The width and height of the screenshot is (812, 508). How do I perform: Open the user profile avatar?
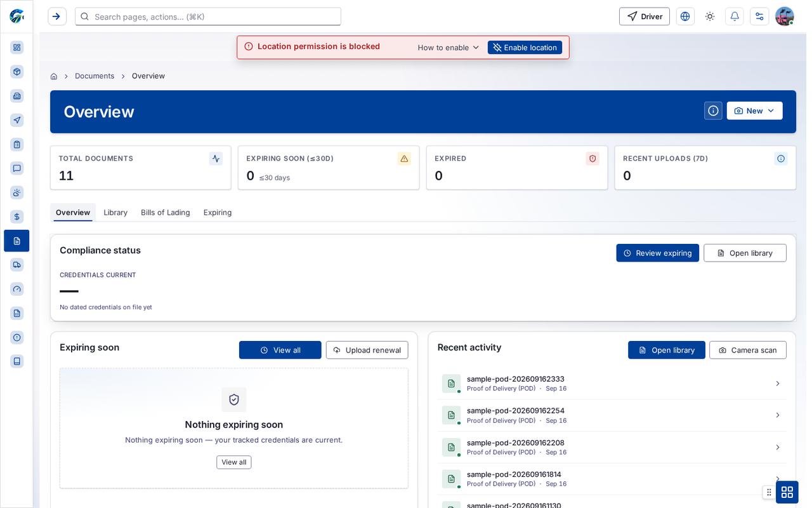click(785, 17)
